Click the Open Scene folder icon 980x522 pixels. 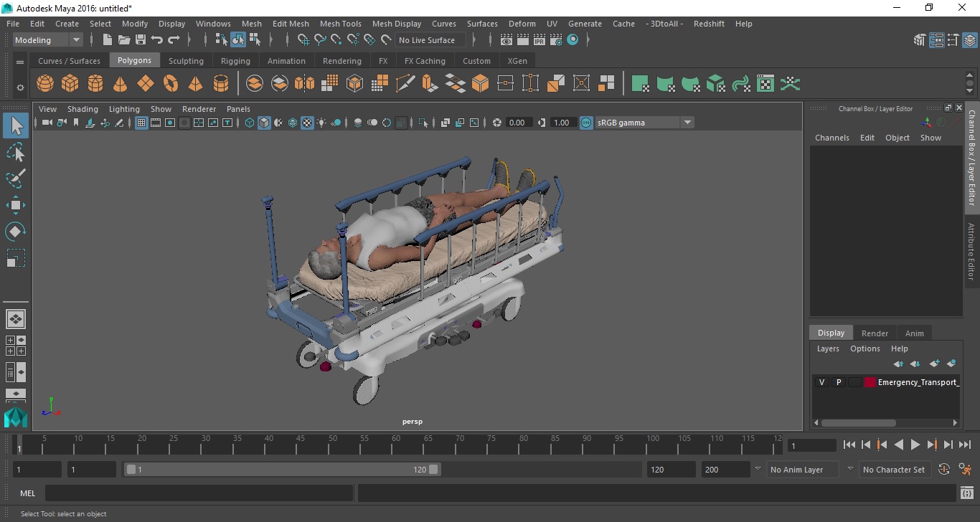(x=124, y=40)
